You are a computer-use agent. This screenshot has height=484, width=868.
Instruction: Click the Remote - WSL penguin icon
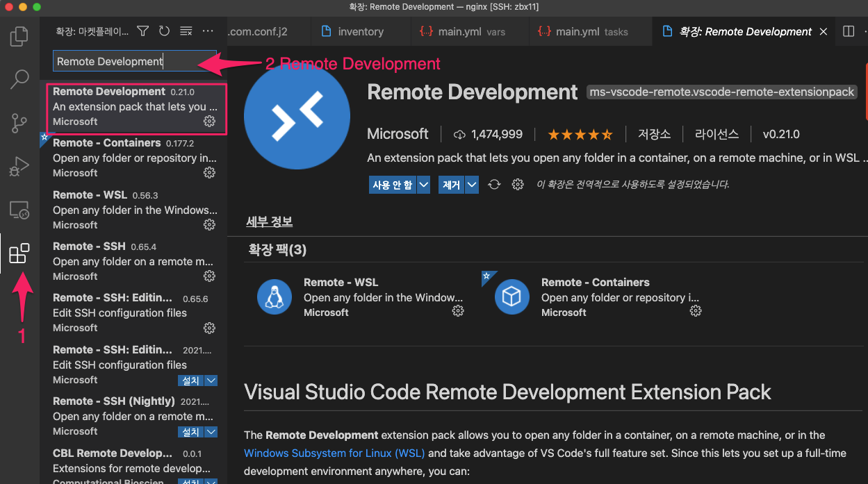click(x=275, y=297)
